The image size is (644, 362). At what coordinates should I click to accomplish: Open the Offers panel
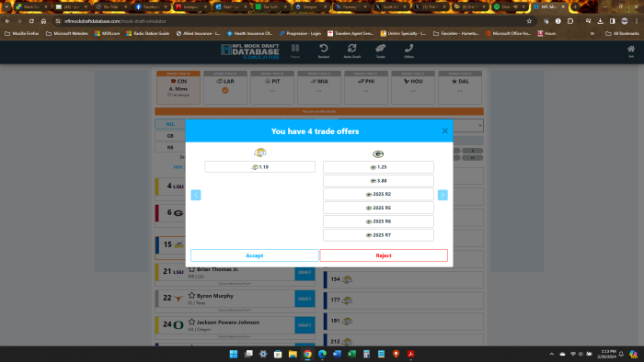[x=408, y=51]
